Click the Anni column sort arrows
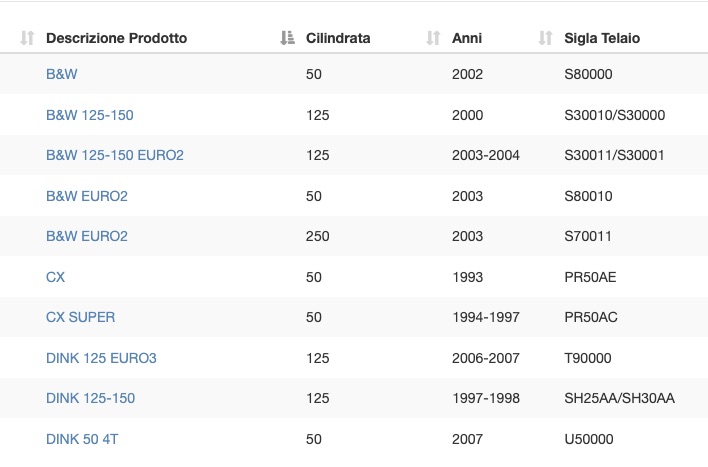 (x=433, y=38)
